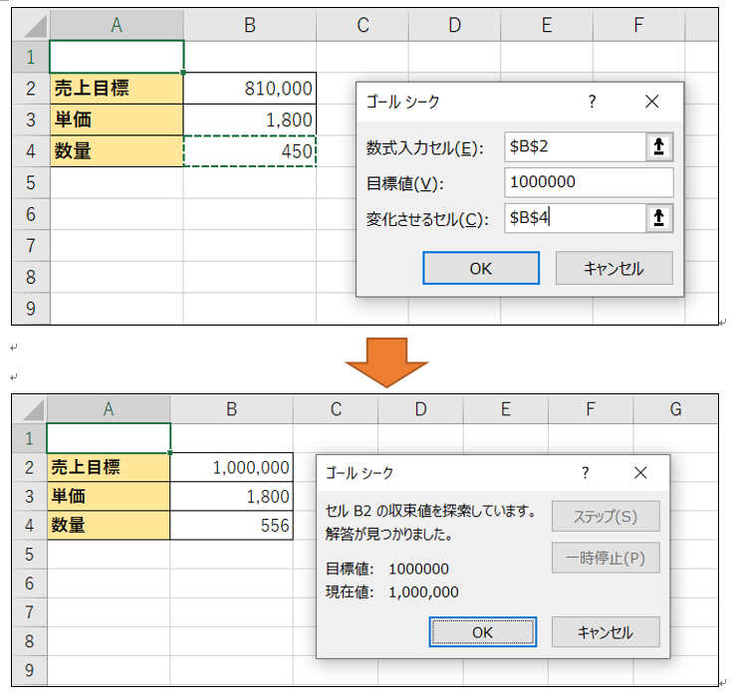Focus the 数式入力セル field showing $B$2

coord(574,147)
